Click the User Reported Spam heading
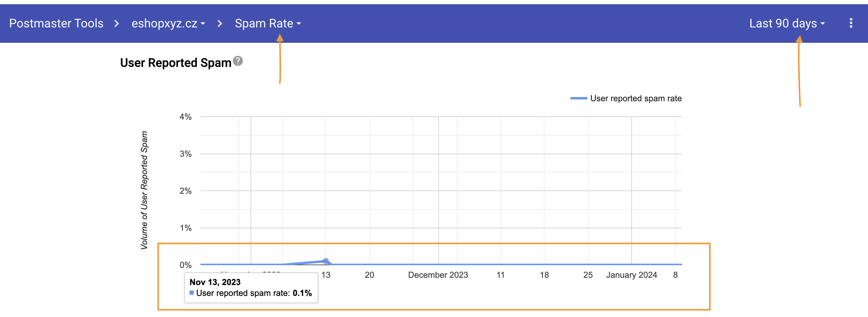 [x=176, y=63]
